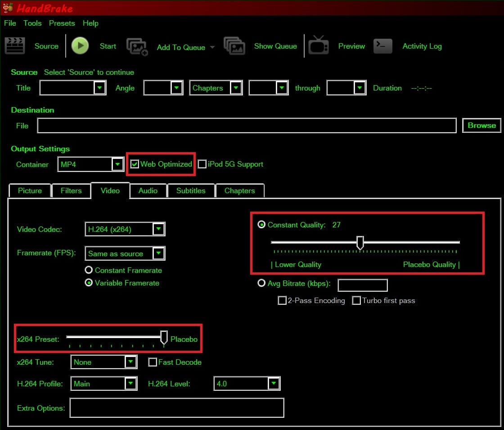Open the Container MP4 dropdown
Screen dimensions: 504x430
point(117,164)
